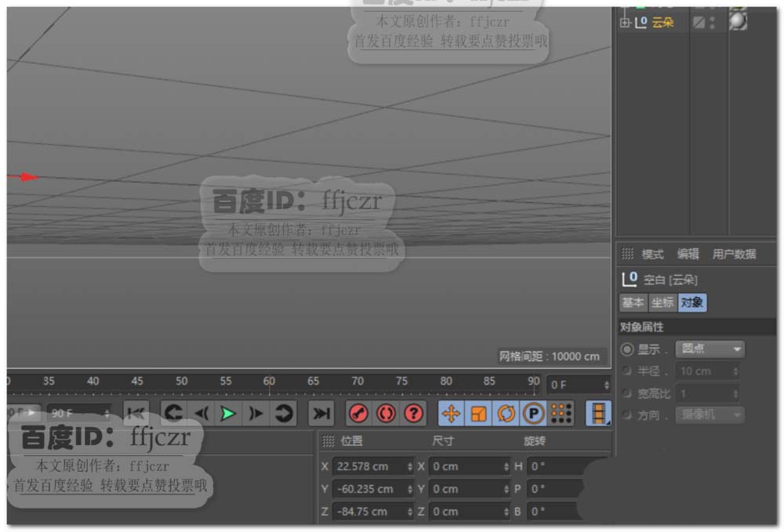Toggle position keyframe recording (move arrows icon)
The height and width of the screenshot is (532, 784).
452,414
